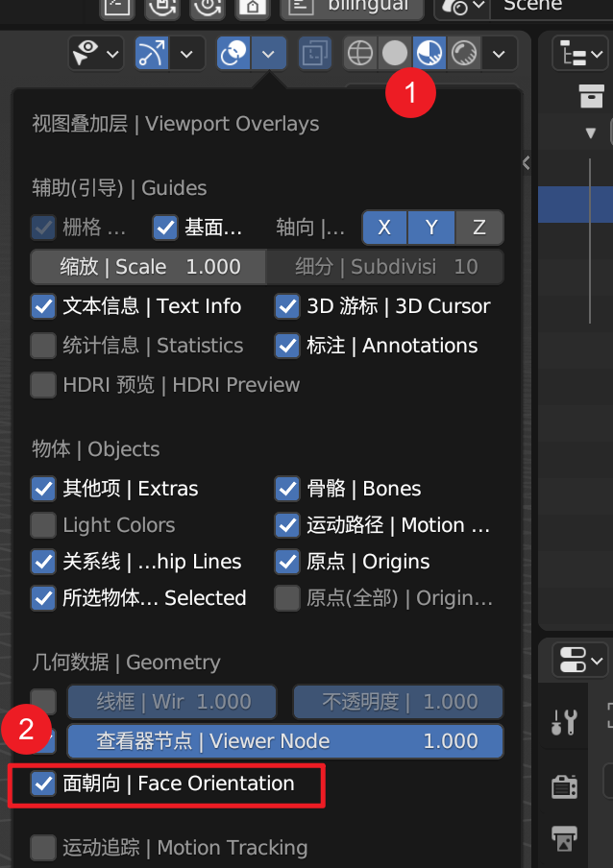613x868 pixels.
Task: Open the scene icon dropdown
Action: pos(462,7)
